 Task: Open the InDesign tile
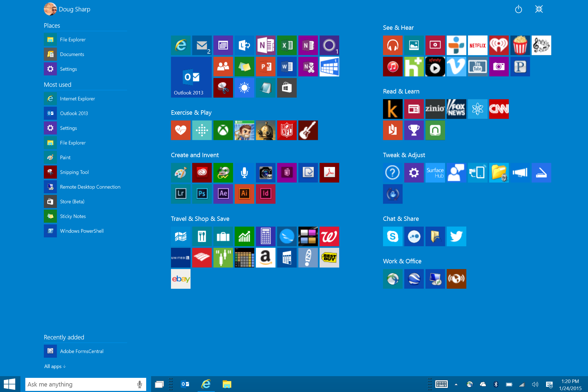click(x=265, y=194)
